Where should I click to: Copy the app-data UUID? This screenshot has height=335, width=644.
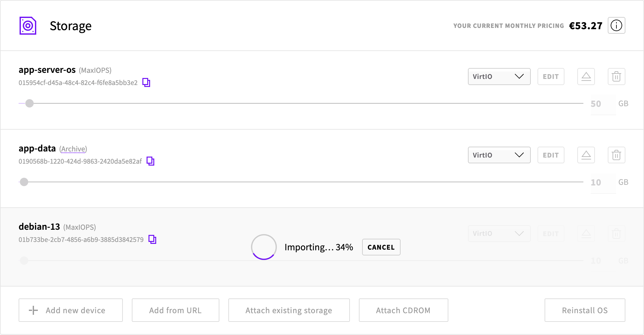[150, 161]
